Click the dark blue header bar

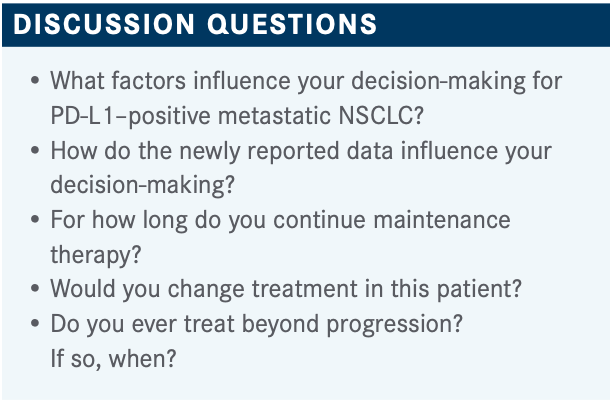pos(306,25)
